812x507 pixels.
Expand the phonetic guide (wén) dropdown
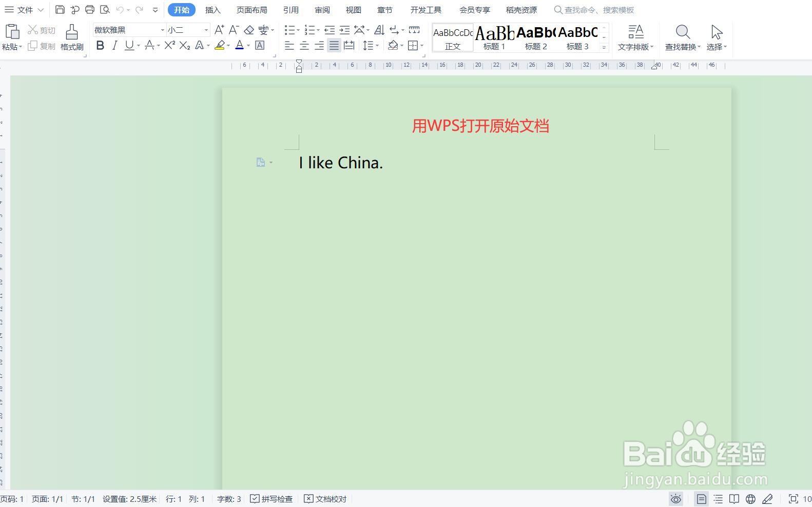[x=273, y=30]
